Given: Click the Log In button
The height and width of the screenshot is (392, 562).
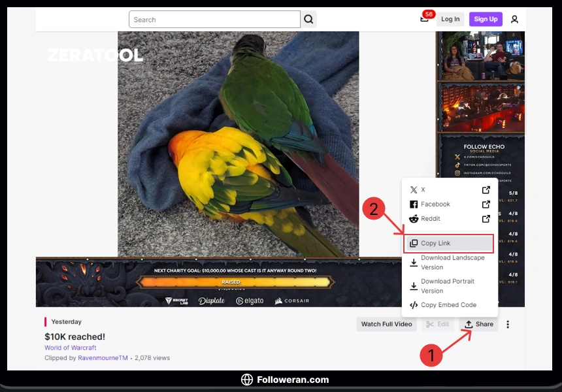Looking at the screenshot, I should [450, 20].
